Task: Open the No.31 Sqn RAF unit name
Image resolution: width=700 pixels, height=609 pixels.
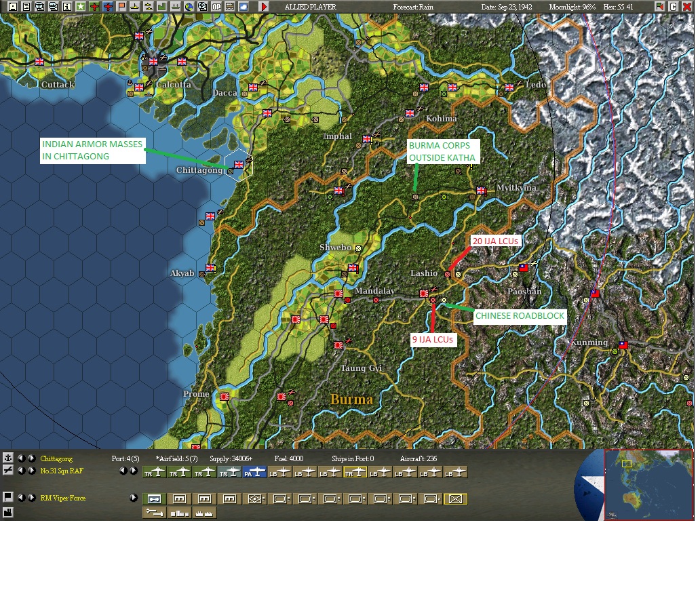Action: 62,471
